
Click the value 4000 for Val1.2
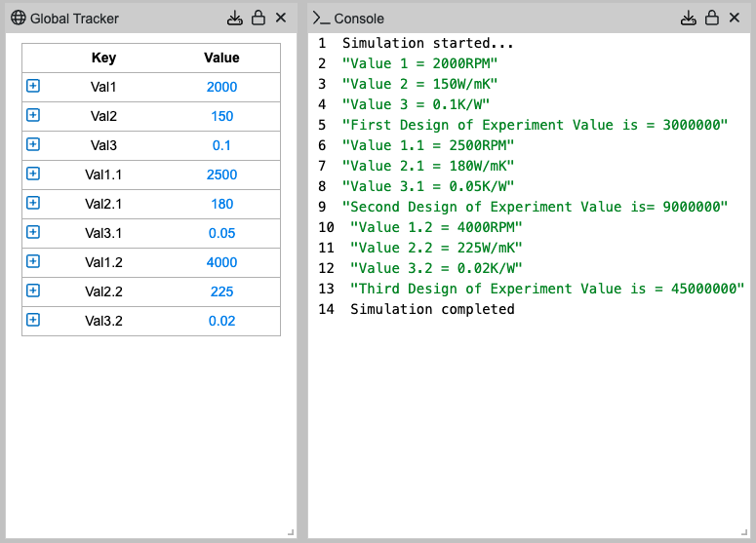point(221,262)
